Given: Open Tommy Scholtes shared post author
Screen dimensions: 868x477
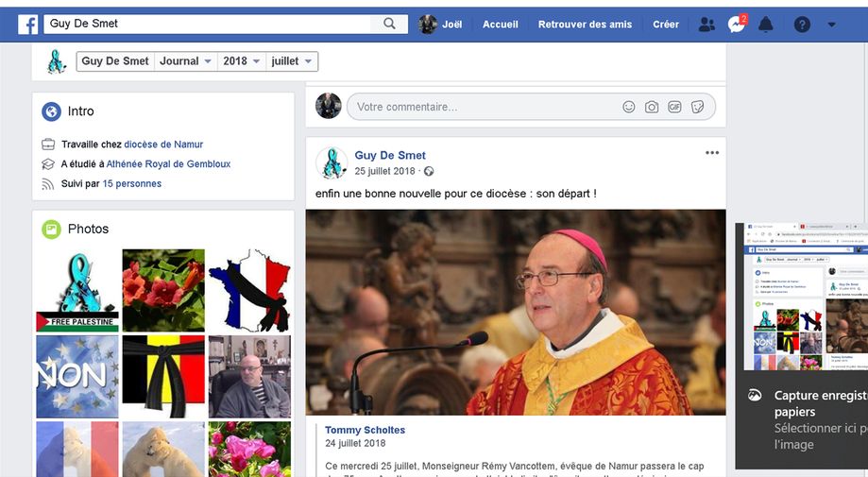Looking at the screenshot, I should tap(365, 430).
